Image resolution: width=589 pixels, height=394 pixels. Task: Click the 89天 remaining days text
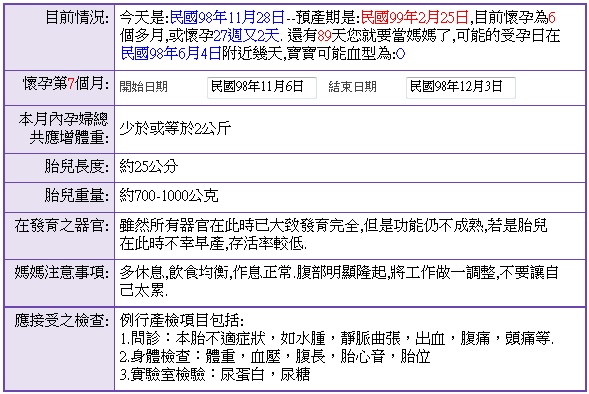(x=332, y=36)
